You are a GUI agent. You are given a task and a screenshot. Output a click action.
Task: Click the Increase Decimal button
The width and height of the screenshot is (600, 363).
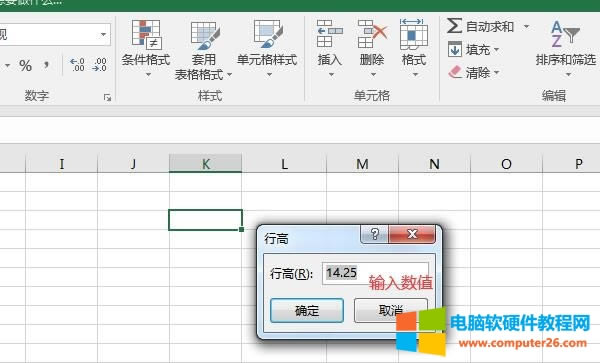[x=77, y=65]
